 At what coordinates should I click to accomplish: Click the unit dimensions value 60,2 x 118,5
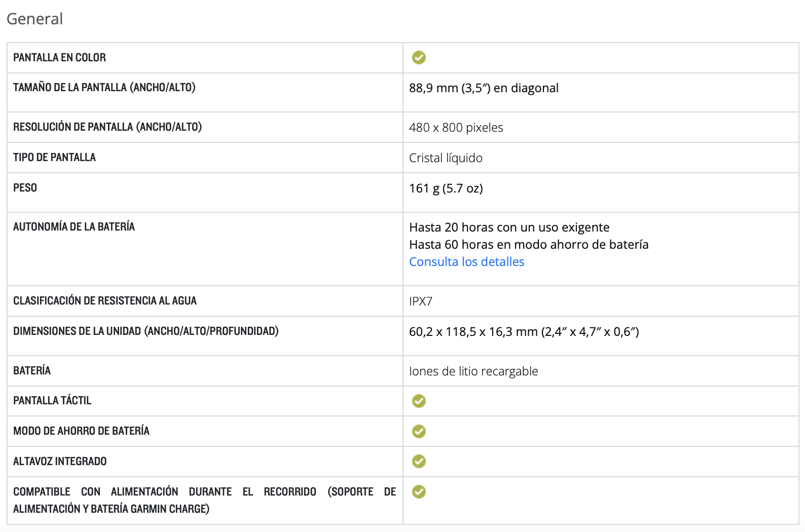pos(524,332)
